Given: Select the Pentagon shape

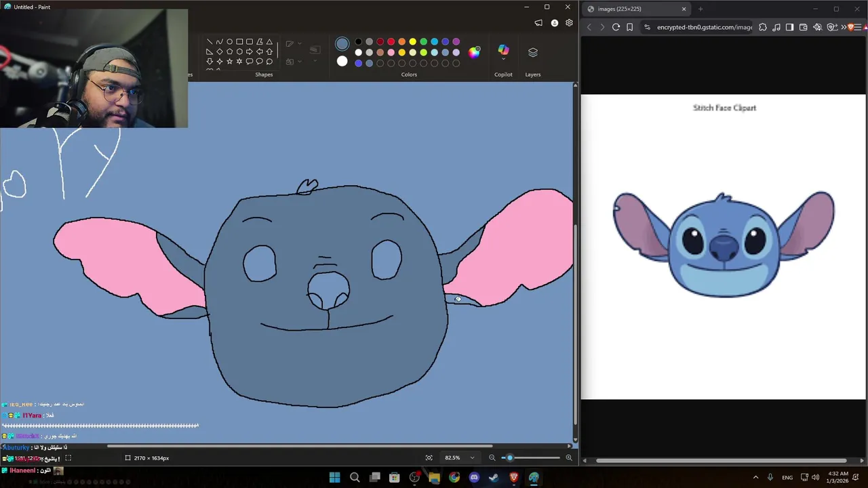Looking at the screenshot, I should (229, 52).
